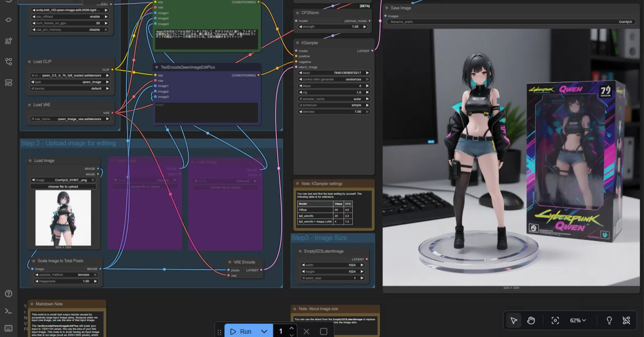Open clip_name qwen_2.5_vl_7b_fp8_scaled.safetensors selector
644x337 pixels.
pyautogui.click(x=70, y=75)
